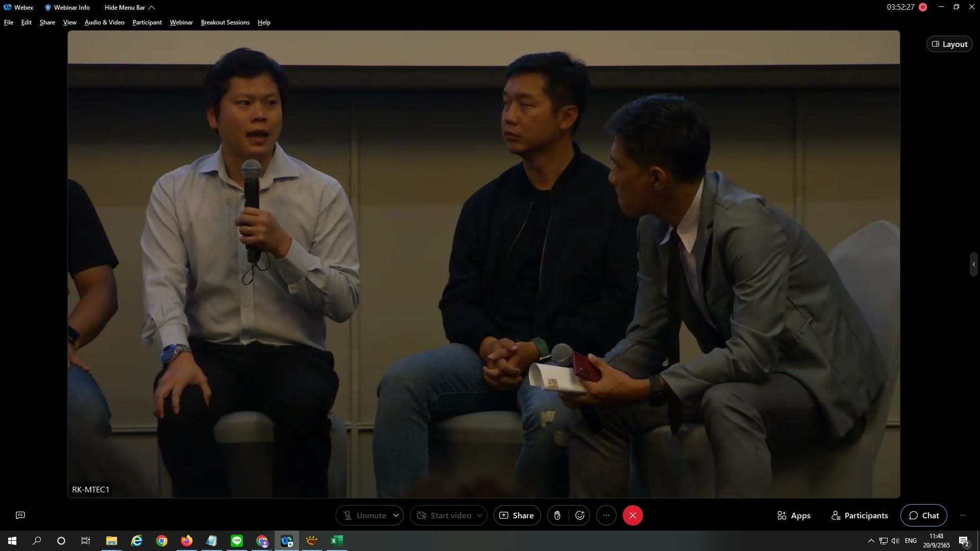Viewport: 980px width, 551px height.
Task: Open the Audio & Video menu
Action: [x=105, y=22]
